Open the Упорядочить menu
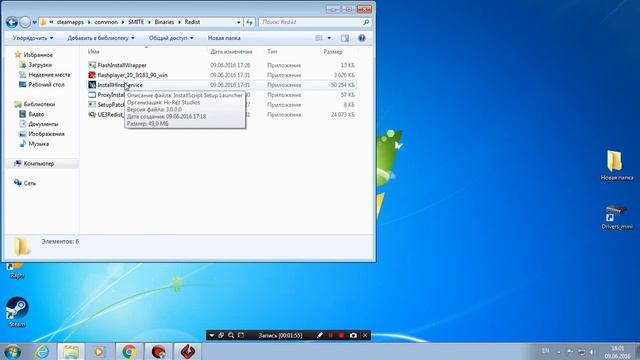 point(33,38)
